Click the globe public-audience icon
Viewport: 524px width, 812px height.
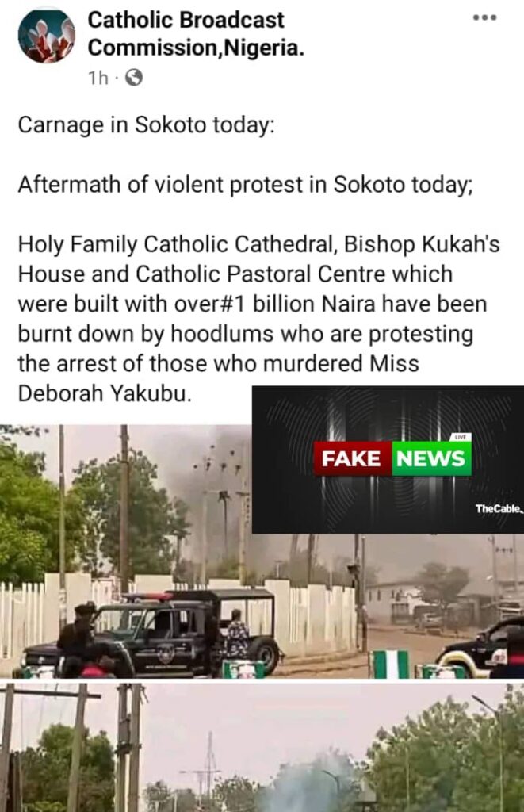tap(134, 78)
